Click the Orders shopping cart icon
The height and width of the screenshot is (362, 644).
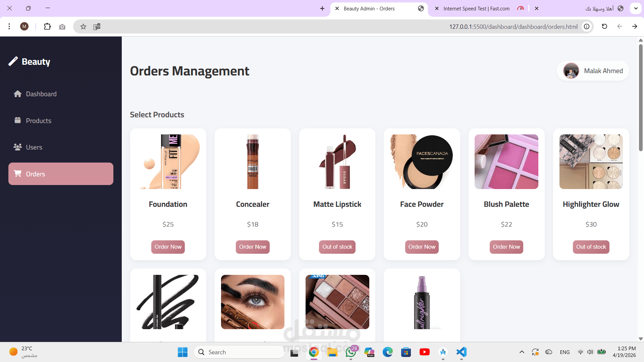[x=18, y=174]
